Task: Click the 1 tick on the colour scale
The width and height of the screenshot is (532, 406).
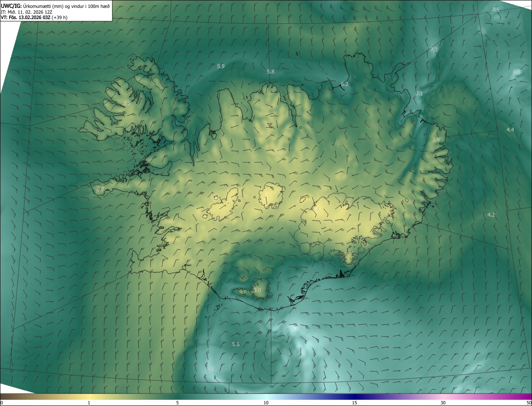Action: point(89,403)
